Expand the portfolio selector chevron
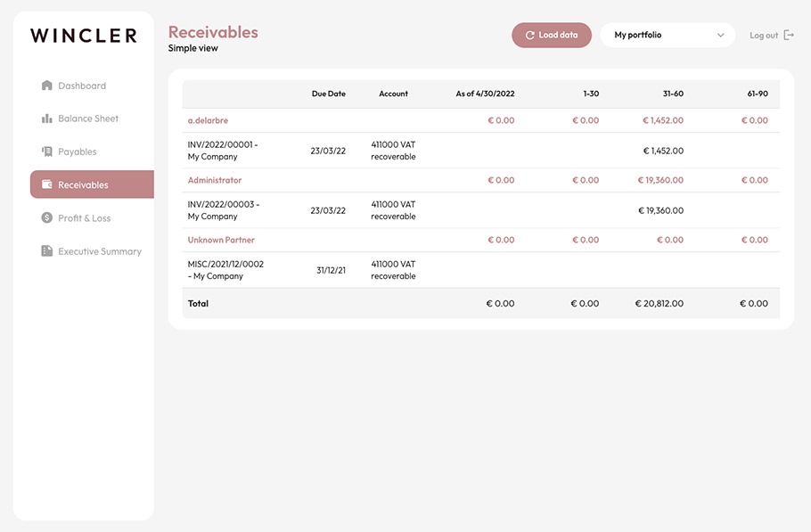811x532 pixels. click(x=720, y=35)
